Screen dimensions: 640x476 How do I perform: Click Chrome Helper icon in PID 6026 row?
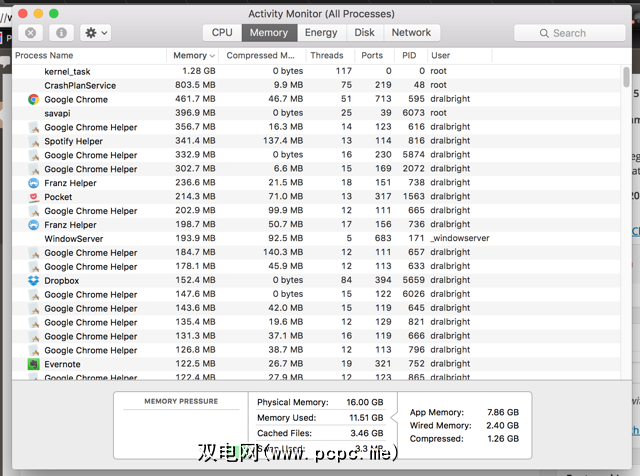pyautogui.click(x=33, y=294)
